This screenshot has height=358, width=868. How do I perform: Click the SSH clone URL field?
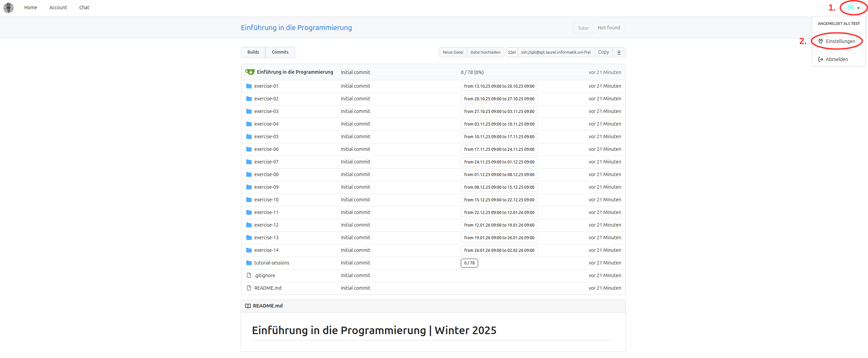[x=556, y=52]
